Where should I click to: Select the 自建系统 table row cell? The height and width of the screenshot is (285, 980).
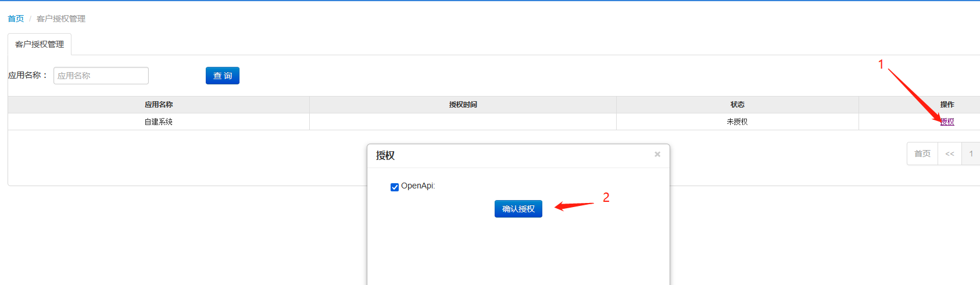pos(159,122)
